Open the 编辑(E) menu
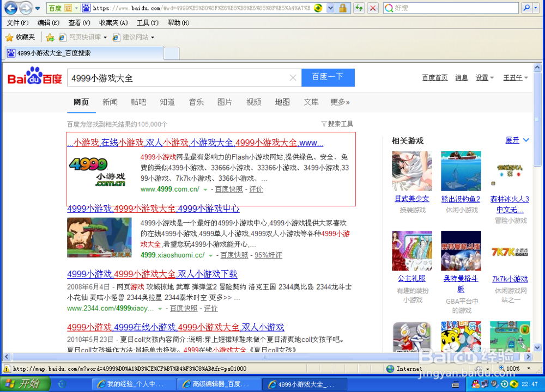The width and height of the screenshot is (545, 392). point(49,22)
